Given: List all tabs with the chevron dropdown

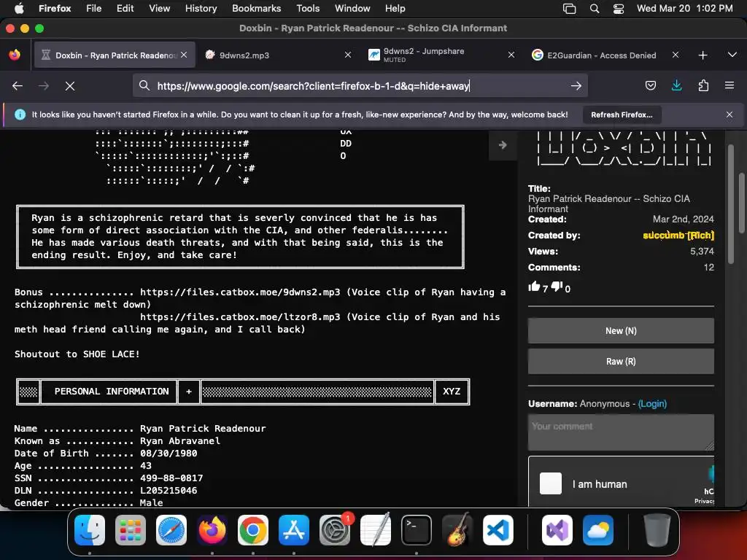Looking at the screenshot, I should [x=732, y=55].
